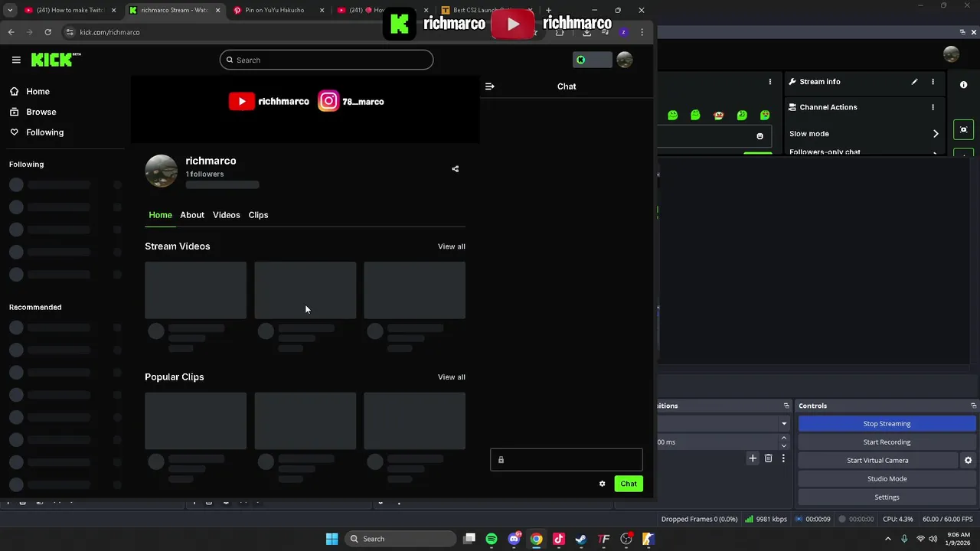Open the user avatar menu in Kick header
This screenshot has height=551, width=980.
(625, 60)
